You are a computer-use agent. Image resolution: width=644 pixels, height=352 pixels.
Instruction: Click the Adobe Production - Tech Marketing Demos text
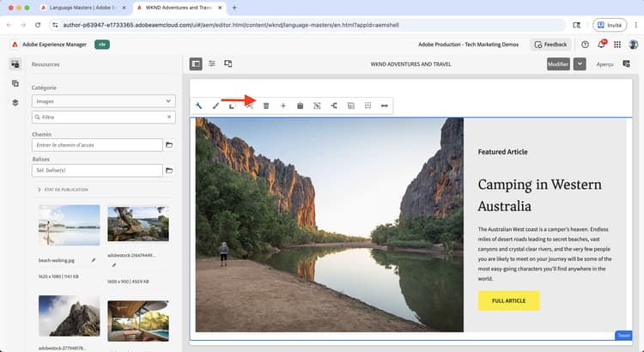point(468,45)
